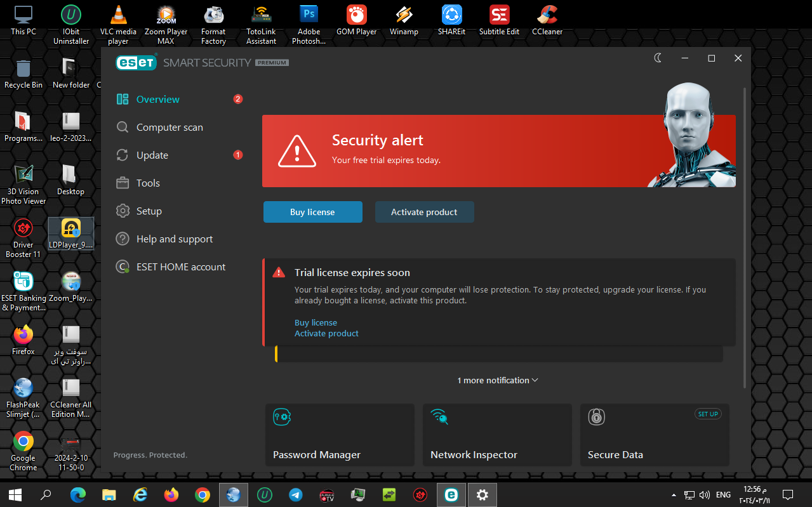Click the Security alert warning triangle icon

point(296,151)
